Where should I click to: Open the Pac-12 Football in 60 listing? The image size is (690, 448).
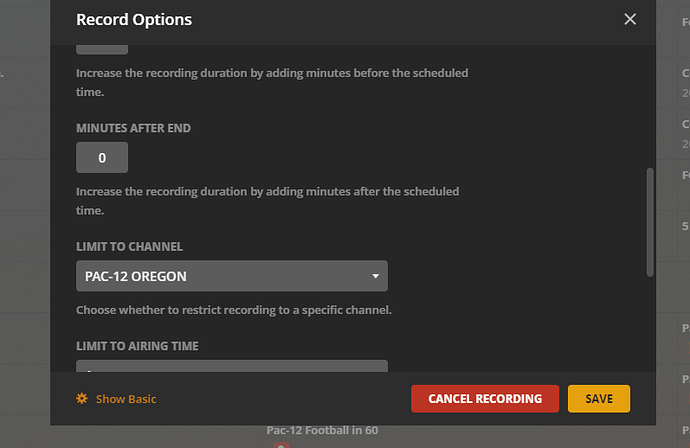coord(322,430)
